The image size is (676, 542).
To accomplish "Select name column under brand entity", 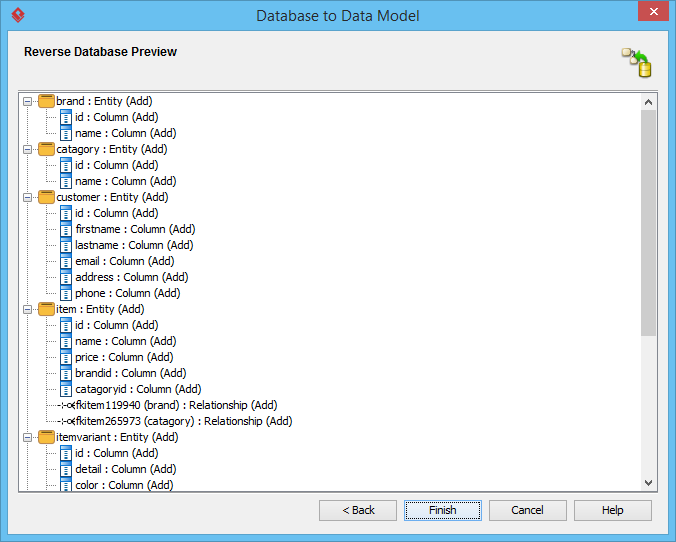I will point(125,133).
